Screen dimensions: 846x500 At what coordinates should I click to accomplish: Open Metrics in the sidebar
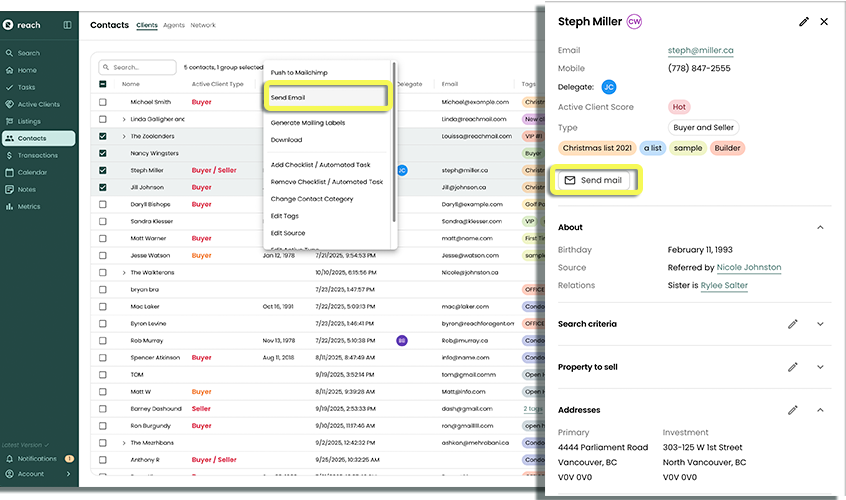pos(29,206)
